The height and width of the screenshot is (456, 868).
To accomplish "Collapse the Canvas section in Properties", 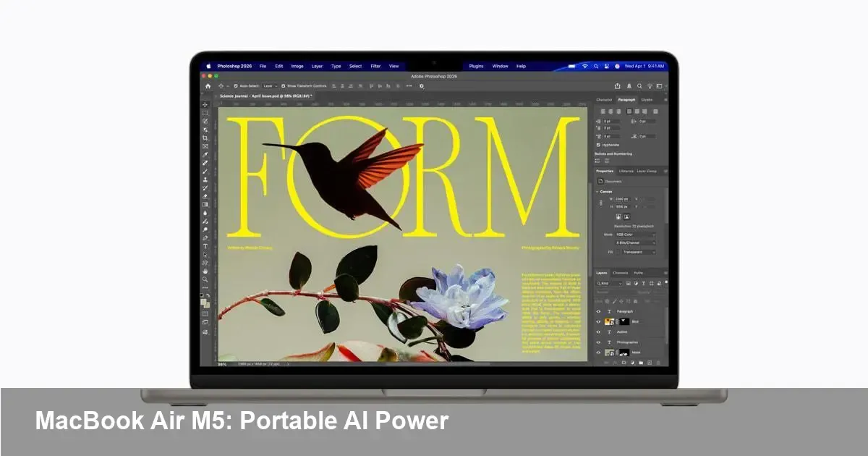I will pos(597,192).
